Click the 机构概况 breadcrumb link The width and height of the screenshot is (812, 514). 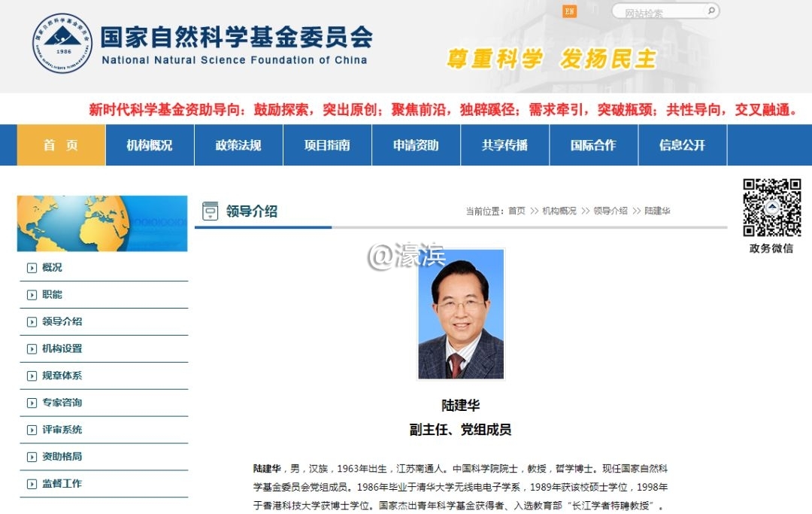(x=559, y=211)
